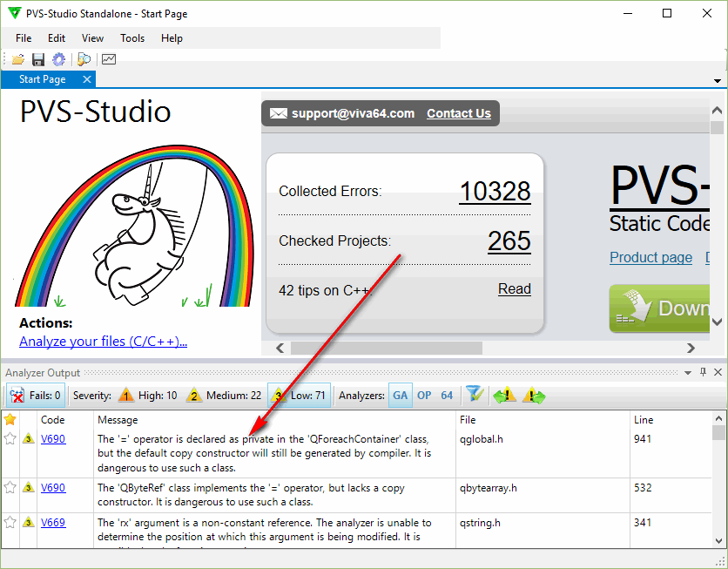Toggle High: 10 severity filter
The height and width of the screenshot is (569, 728).
pos(147,396)
